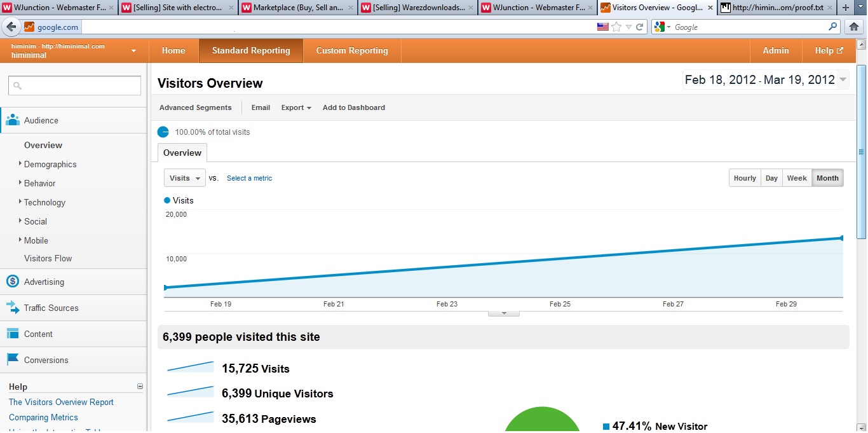Click the sidebar search input field
868x433 pixels.
pyautogui.click(x=74, y=86)
